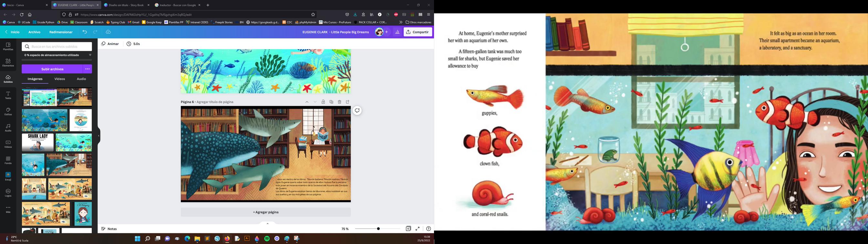Image resolution: width=868 pixels, height=244 pixels.
Task: Undo the last action in Canva
Action: pyautogui.click(x=85, y=32)
